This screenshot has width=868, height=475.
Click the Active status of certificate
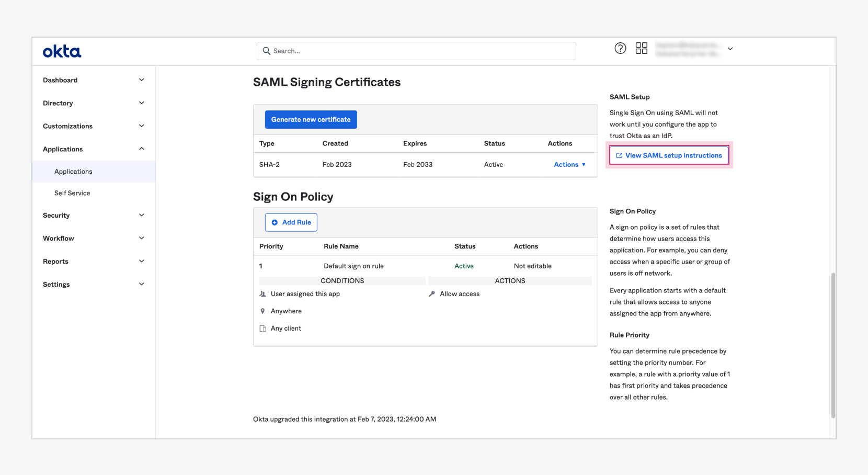click(x=494, y=164)
